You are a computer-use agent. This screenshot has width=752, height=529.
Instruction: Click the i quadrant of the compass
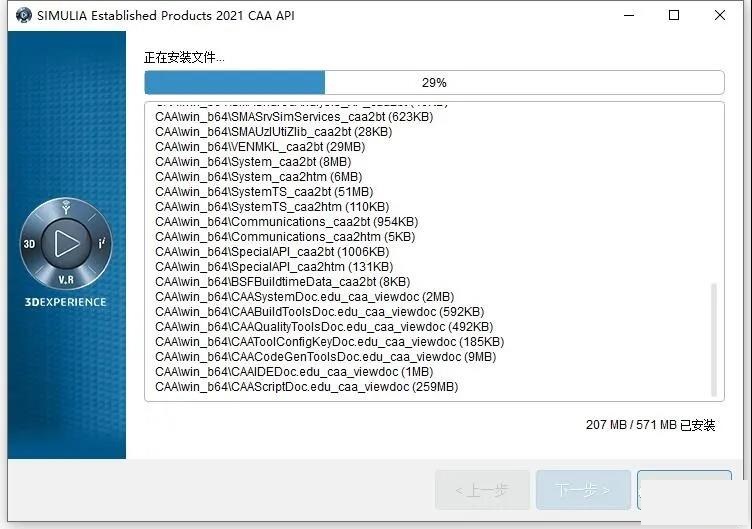click(x=102, y=243)
